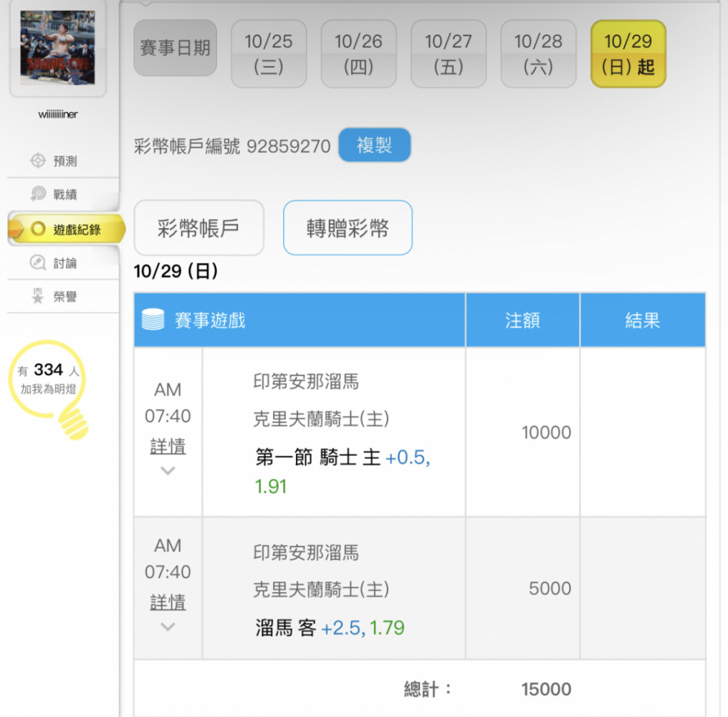Select the highlighted 10/29 (日) 起 tab
728x717 pixels.
click(x=628, y=54)
